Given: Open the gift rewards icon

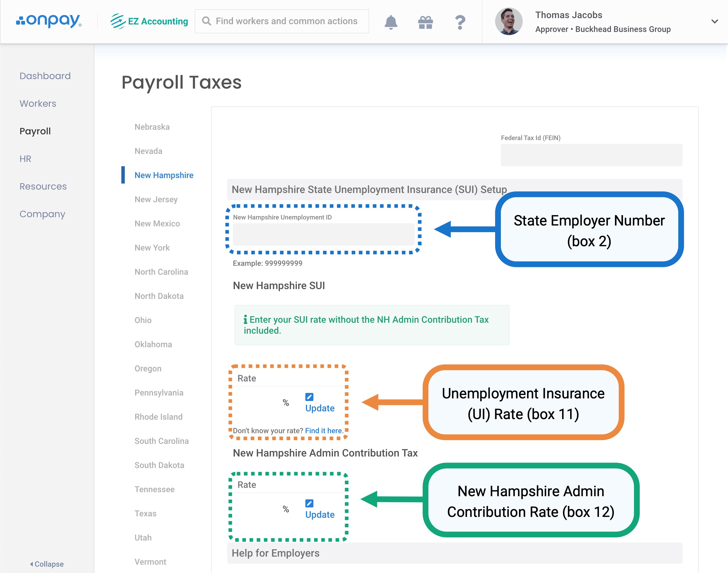Looking at the screenshot, I should pos(425,22).
